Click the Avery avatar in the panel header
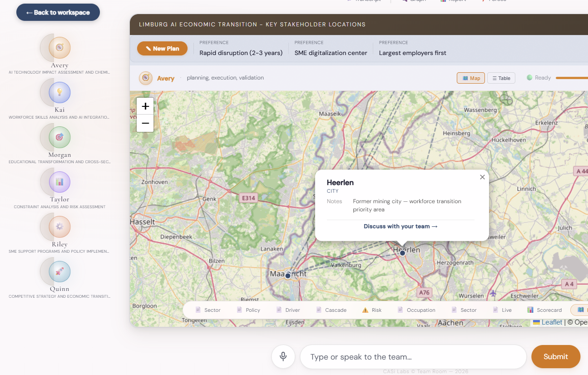Screen dimensions: 588x375 click(x=146, y=78)
